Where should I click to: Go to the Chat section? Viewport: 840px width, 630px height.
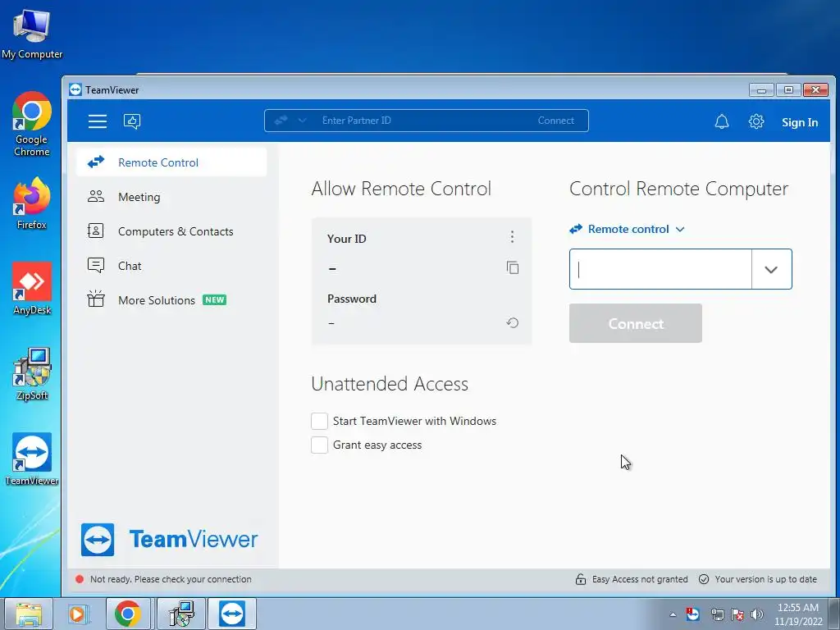171,266
